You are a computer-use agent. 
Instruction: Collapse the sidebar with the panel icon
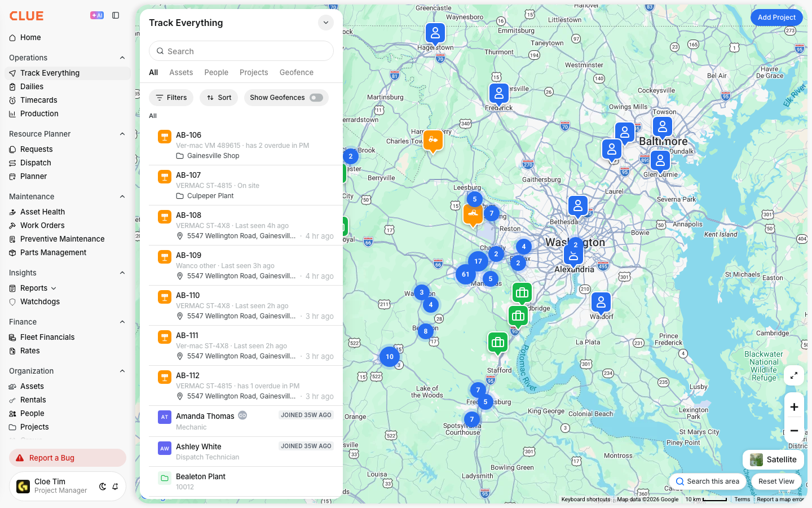pyautogui.click(x=116, y=15)
